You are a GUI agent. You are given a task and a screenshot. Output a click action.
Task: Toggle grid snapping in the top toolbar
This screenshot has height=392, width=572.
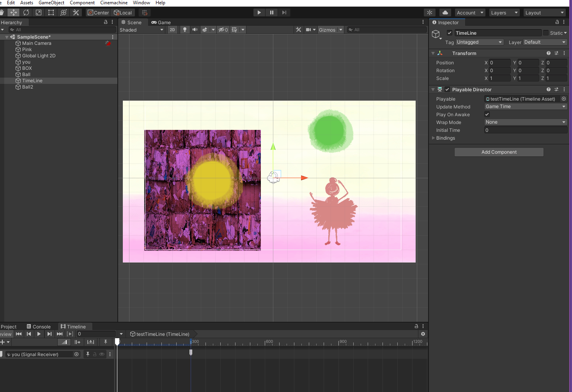pyautogui.click(x=145, y=12)
